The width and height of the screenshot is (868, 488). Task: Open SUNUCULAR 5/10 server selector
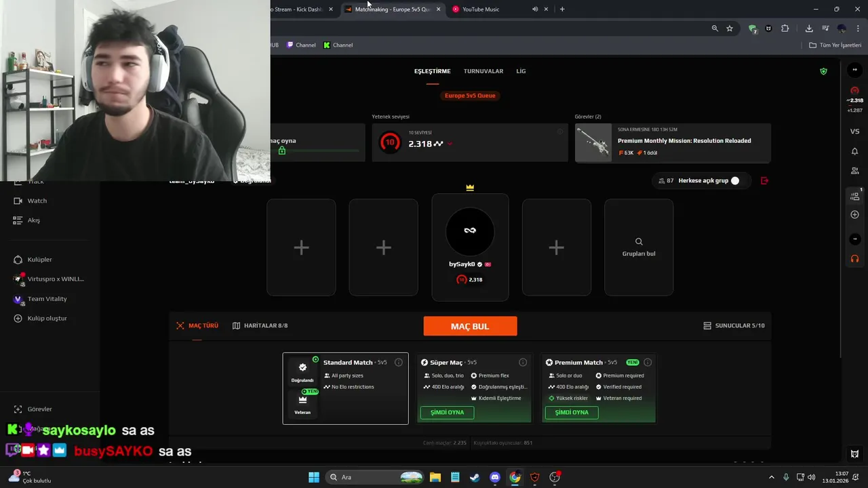[x=734, y=326]
